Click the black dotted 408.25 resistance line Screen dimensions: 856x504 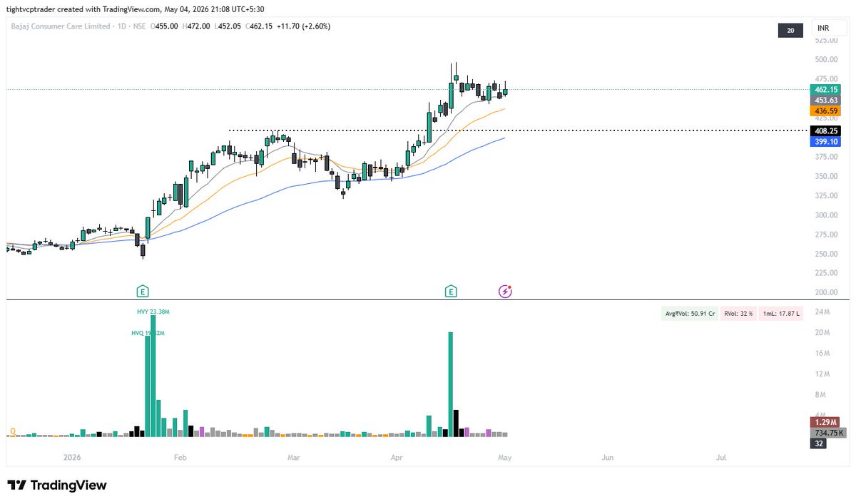(517, 130)
